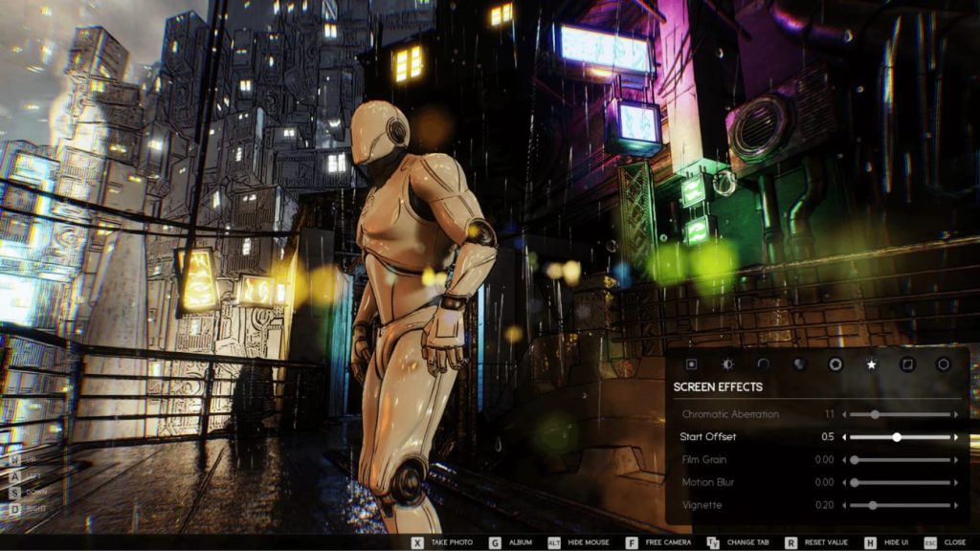
Task: Click the Start Offset slider knob
Action: click(897, 437)
